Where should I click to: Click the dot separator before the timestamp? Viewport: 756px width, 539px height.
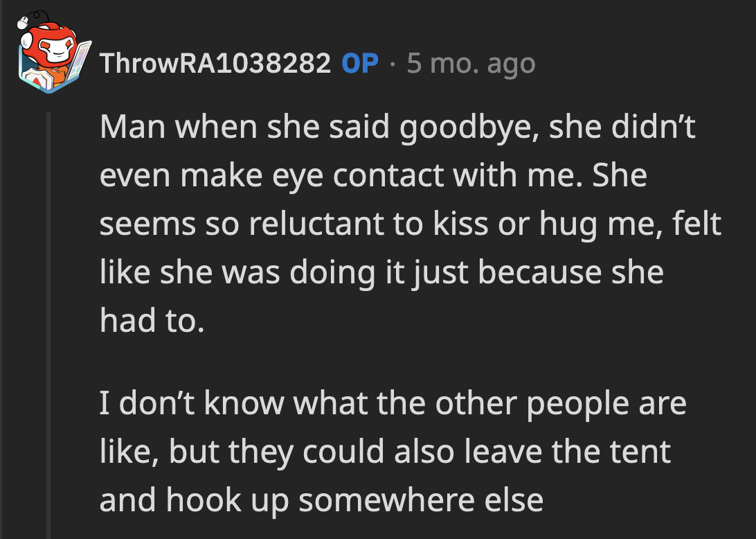tap(393, 63)
